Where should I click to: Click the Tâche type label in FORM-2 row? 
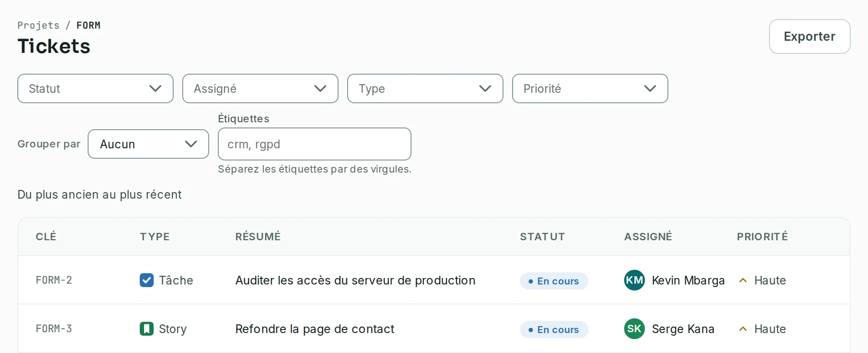point(176,280)
